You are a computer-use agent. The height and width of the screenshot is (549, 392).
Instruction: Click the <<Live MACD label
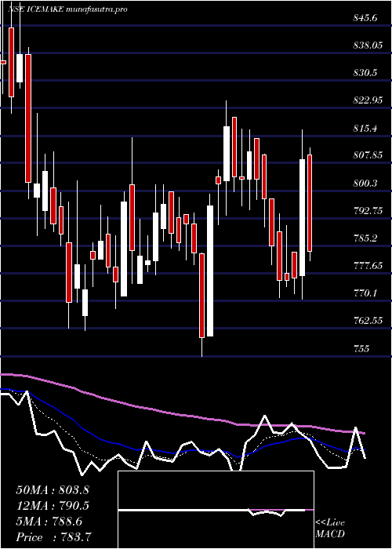coord(330,529)
